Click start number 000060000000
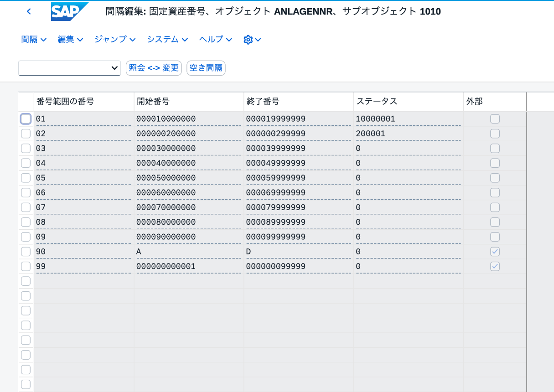Screen dimensions: 554x392 pyautogui.click(x=189, y=192)
